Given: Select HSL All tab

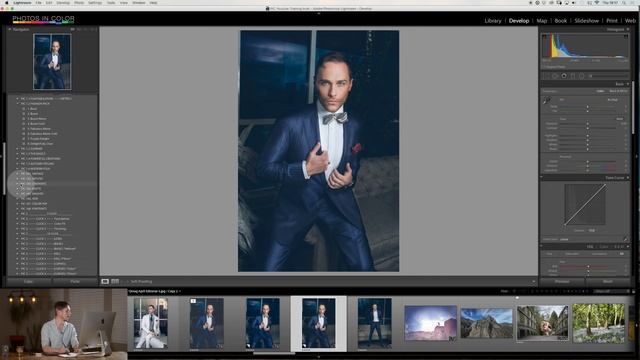Looking at the screenshot, I should pos(622,254).
